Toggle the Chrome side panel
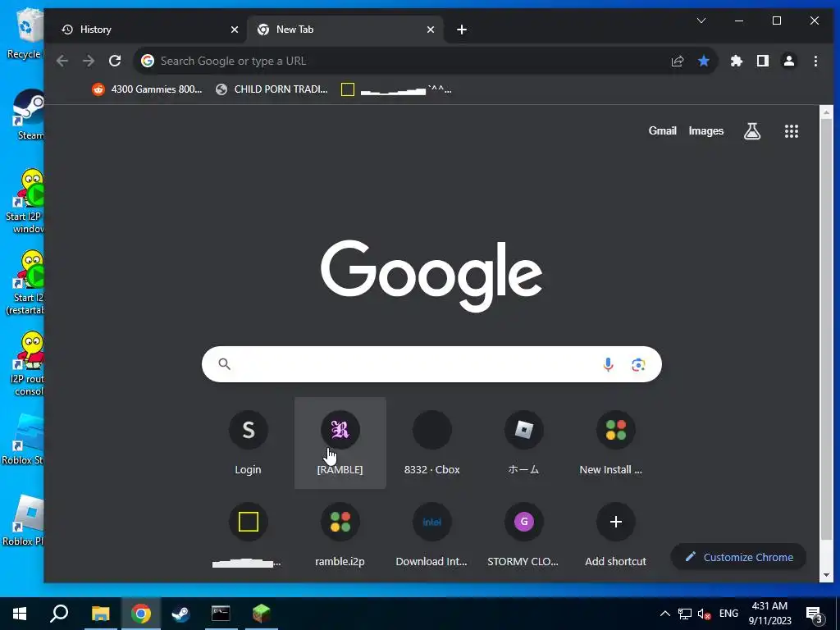This screenshot has width=840, height=630. coord(763,61)
